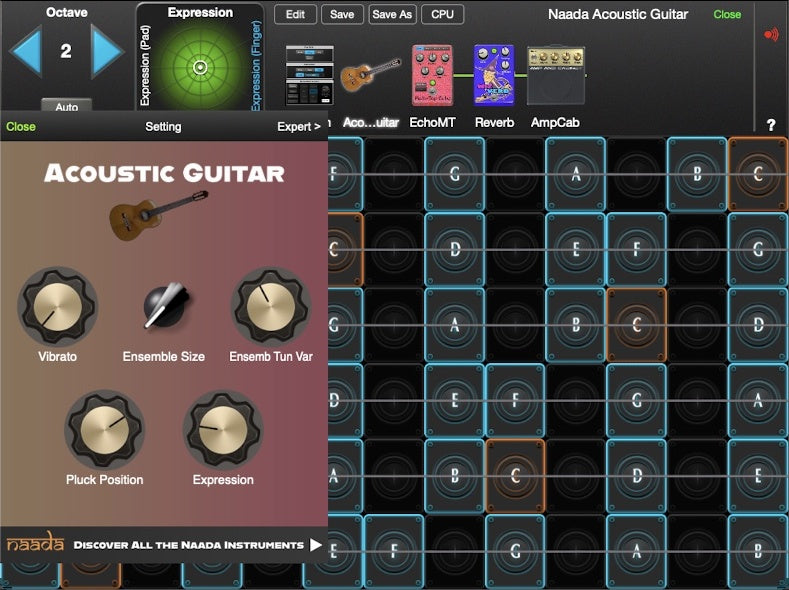Screen dimensions: 789x590
Task: Play the F pad in the bottom row
Action: click(x=394, y=551)
